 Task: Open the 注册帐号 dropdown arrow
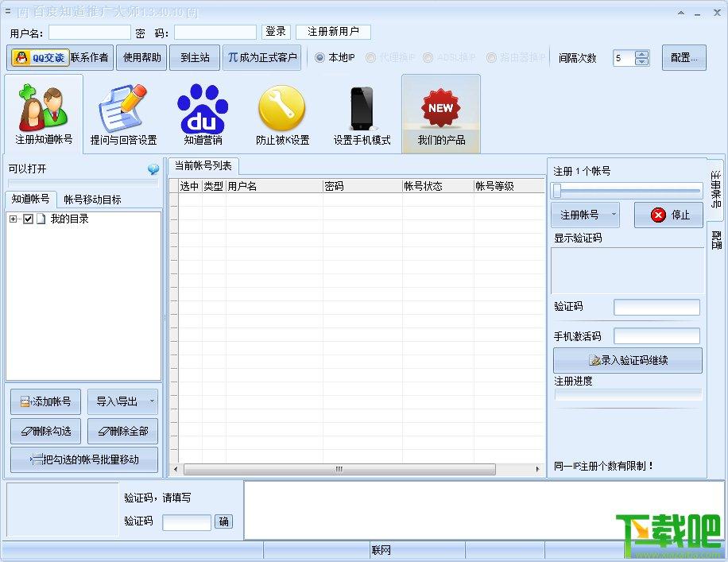tap(614, 214)
